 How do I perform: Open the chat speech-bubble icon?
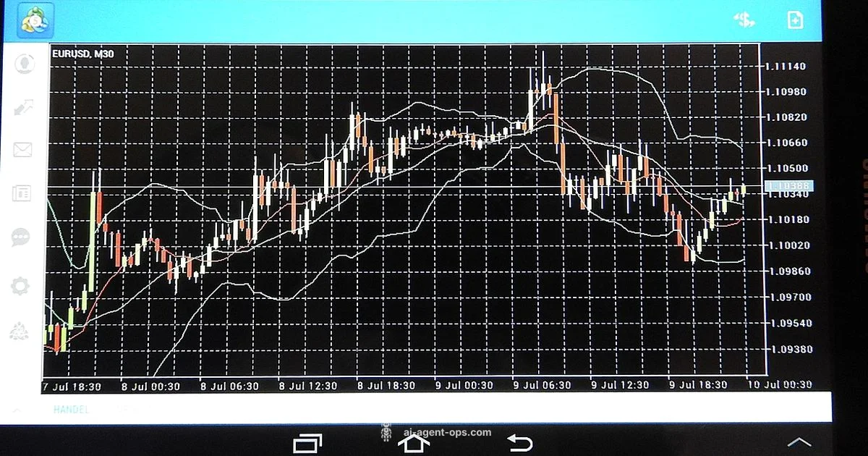click(x=21, y=237)
